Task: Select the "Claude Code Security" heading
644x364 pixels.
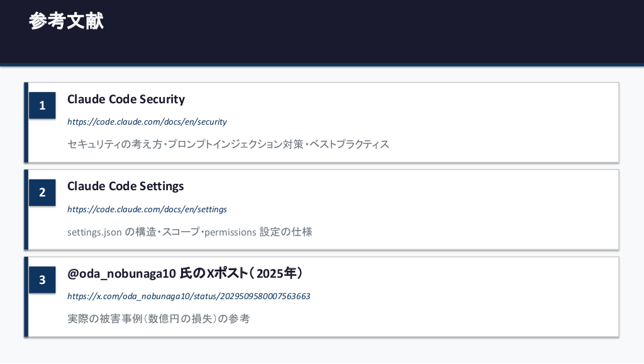Action: tap(126, 100)
